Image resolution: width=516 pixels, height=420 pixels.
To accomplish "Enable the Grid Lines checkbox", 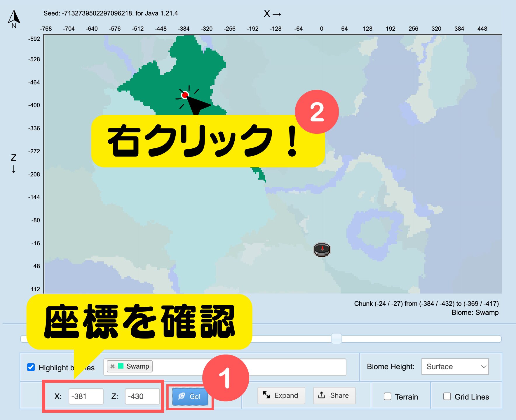I will (447, 396).
